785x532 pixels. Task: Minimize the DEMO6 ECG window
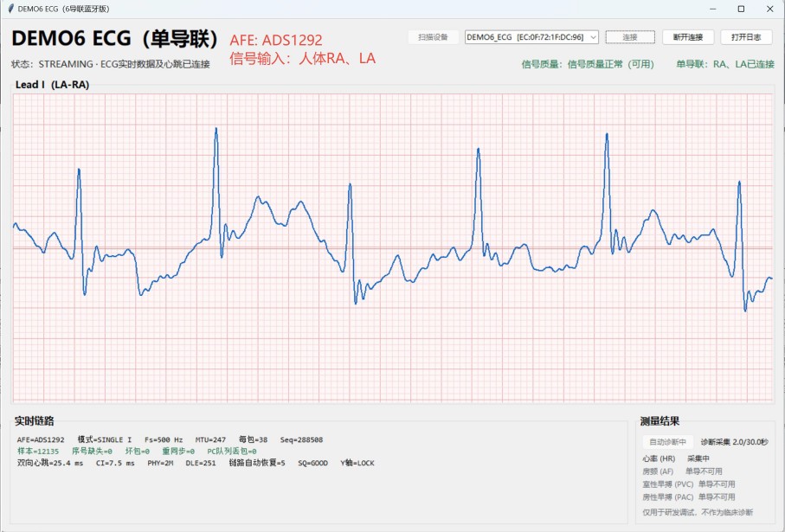coord(712,9)
